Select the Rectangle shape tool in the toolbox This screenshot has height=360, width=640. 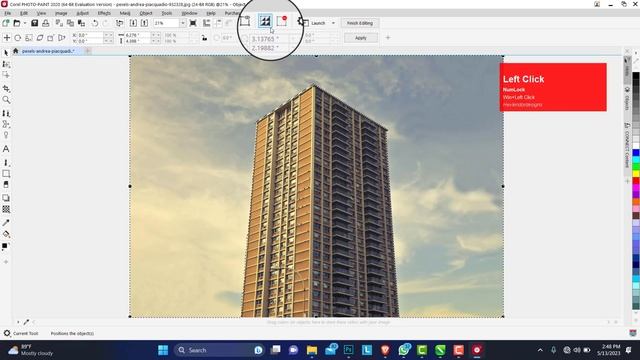tap(6, 173)
